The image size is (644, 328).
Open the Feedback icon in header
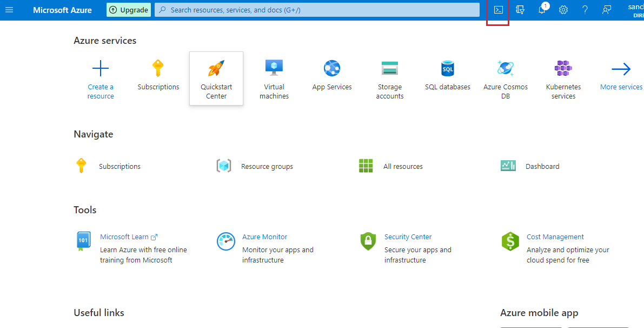point(607,10)
